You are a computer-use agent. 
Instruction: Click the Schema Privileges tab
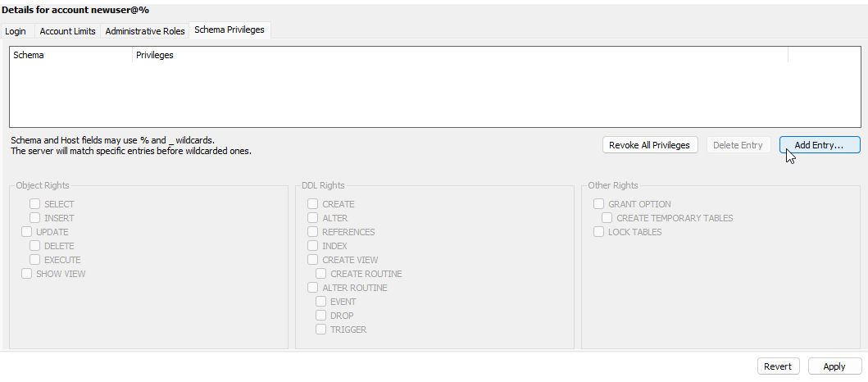click(229, 30)
